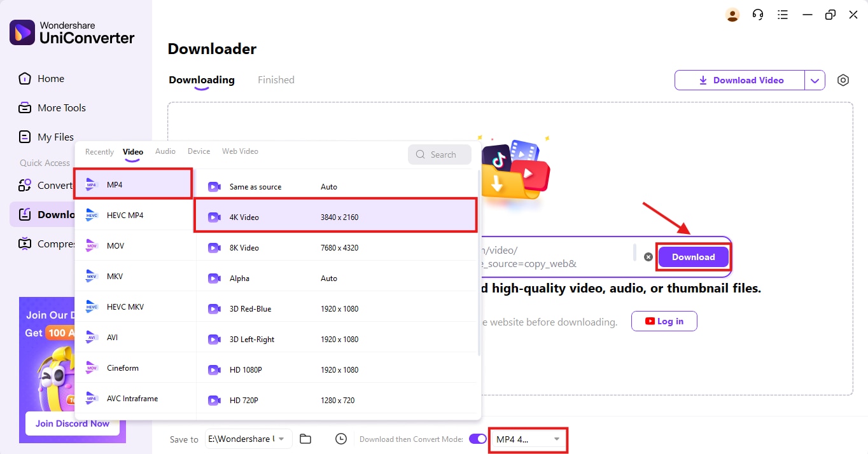Open the output folder icon
868x454 pixels.
(x=305, y=439)
